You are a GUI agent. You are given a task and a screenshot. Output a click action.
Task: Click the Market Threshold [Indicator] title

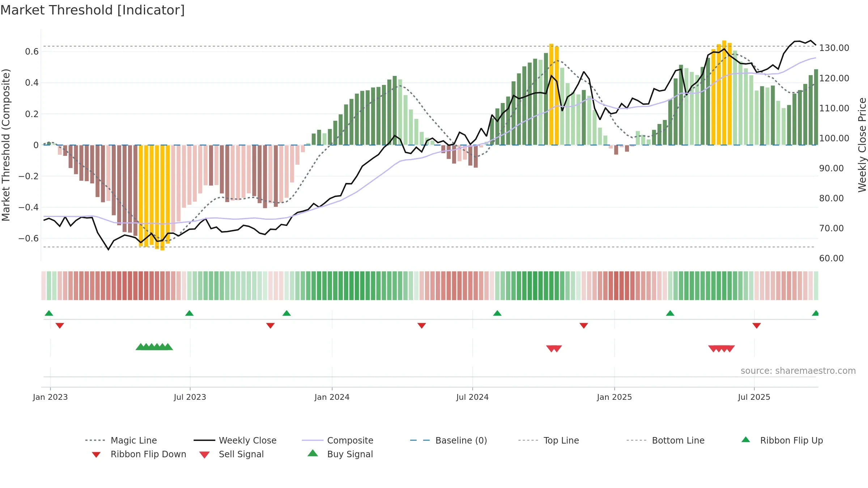pyautogui.click(x=93, y=10)
